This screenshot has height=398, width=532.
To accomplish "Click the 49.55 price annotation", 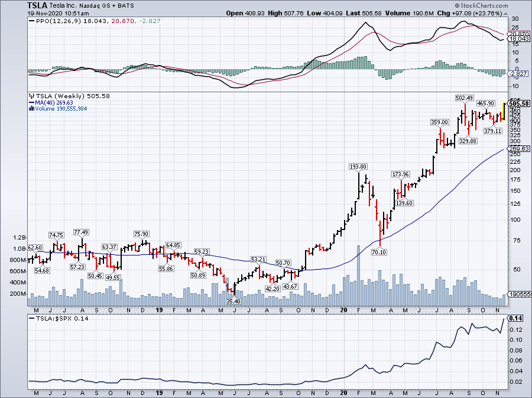I will click(x=113, y=277).
